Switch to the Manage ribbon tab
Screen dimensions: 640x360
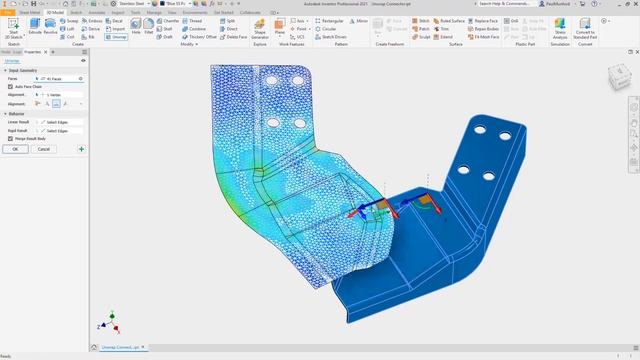[154, 13]
